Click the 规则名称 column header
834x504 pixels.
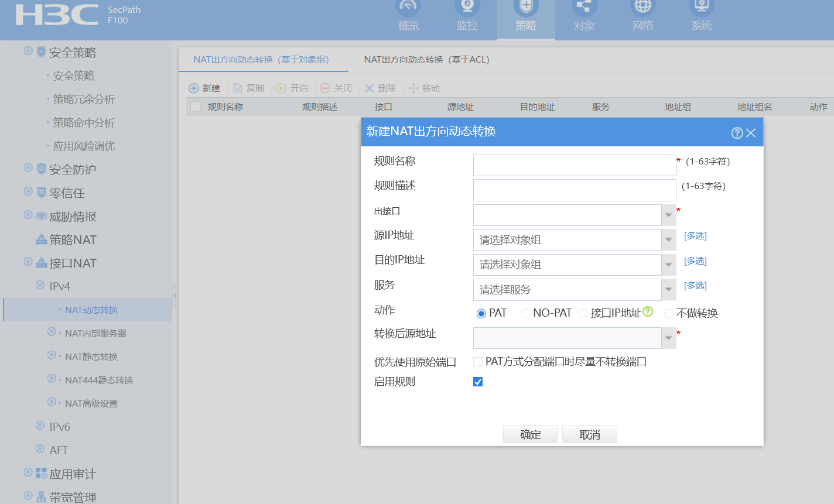pos(225,107)
